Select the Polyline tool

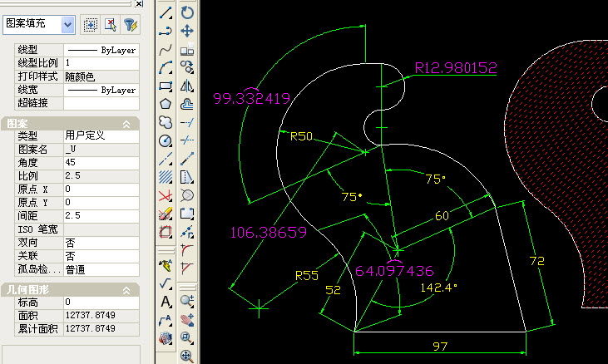click(x=166, y=31)
